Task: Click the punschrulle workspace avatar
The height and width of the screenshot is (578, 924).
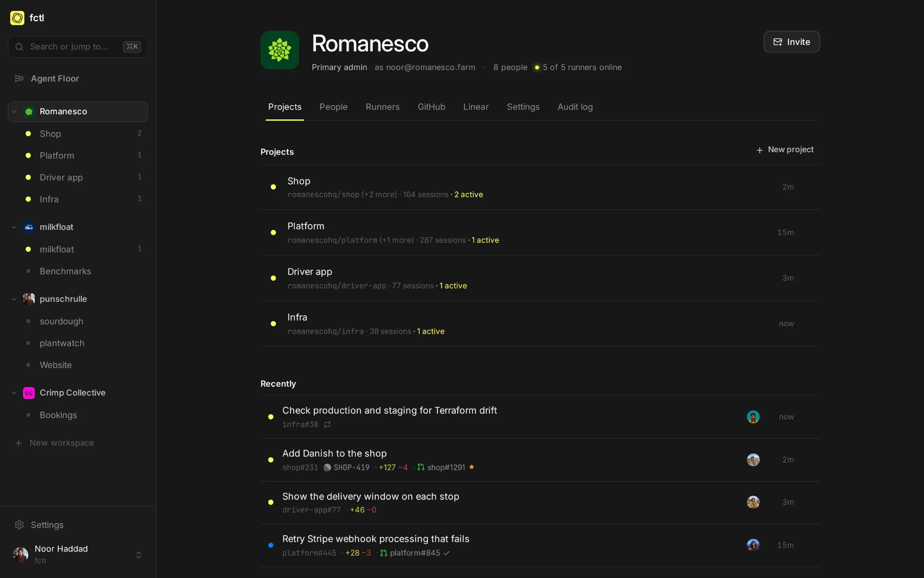Action: (29, 299)
